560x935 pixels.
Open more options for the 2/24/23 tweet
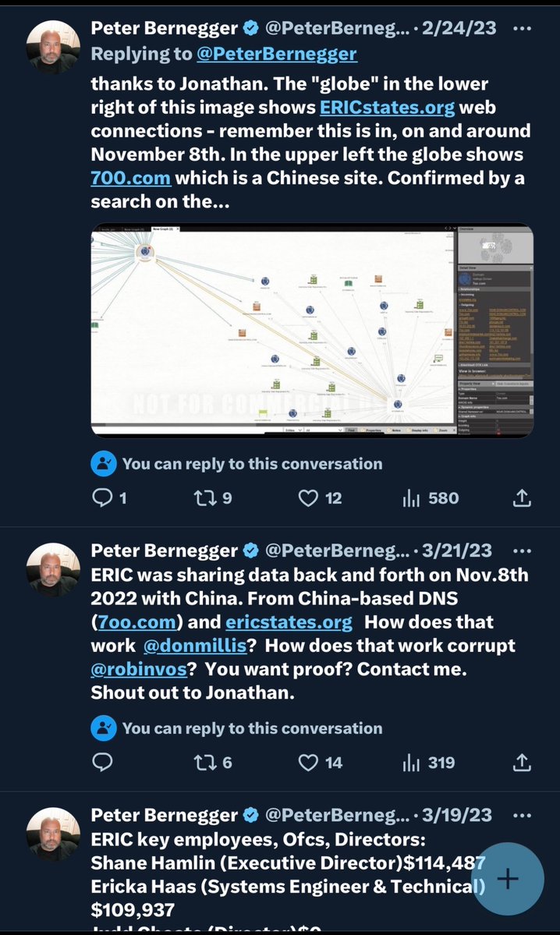pyautogui.click(x=520, y=29)
